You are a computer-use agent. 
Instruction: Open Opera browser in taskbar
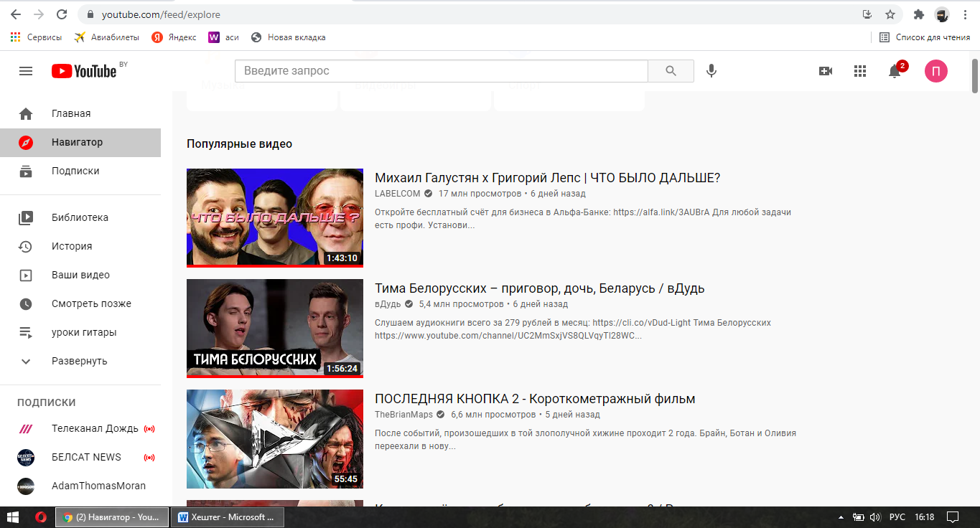click(41, 517)
